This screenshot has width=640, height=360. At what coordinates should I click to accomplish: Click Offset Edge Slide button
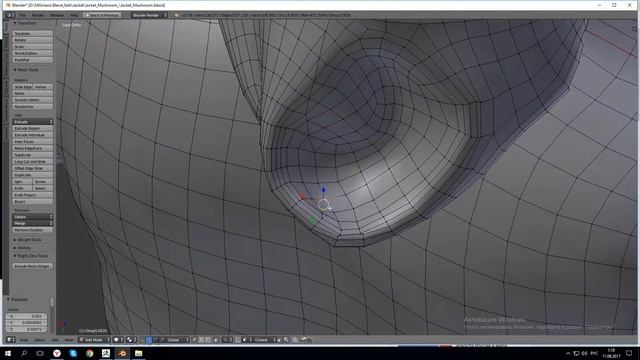pyautogui.click(x=33, y=168)
